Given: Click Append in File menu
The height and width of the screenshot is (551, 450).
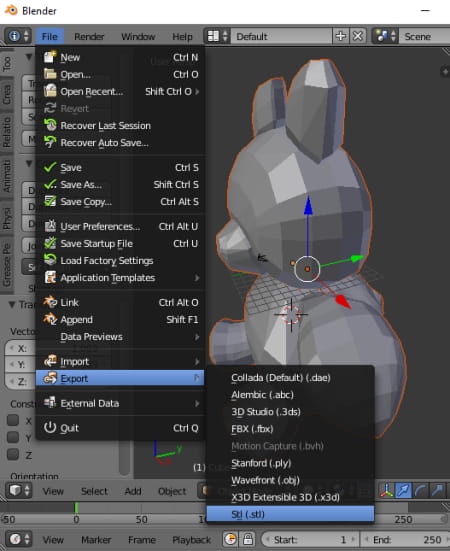Looking at the screenshot, I should pyautogui.click(x=120, y=319).
